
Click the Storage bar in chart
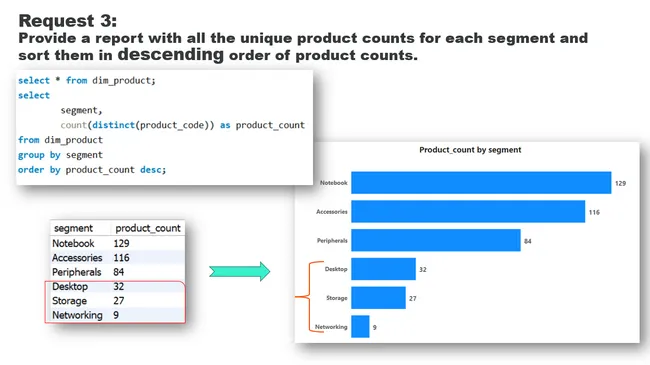click(x=378, y=297)
